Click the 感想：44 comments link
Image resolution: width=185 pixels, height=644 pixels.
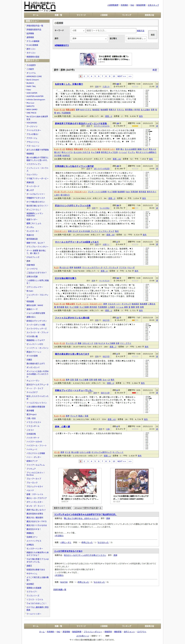point(117,159)
